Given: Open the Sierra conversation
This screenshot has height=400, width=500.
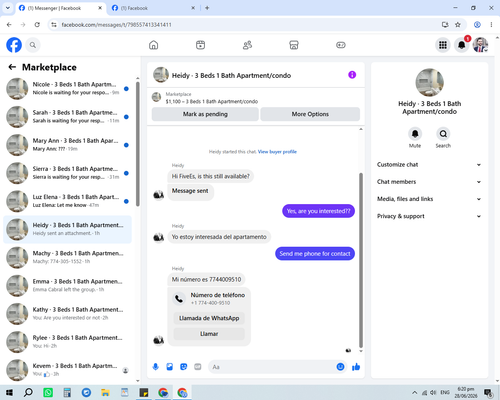Looking at the screenshot, I should [68, 173].
